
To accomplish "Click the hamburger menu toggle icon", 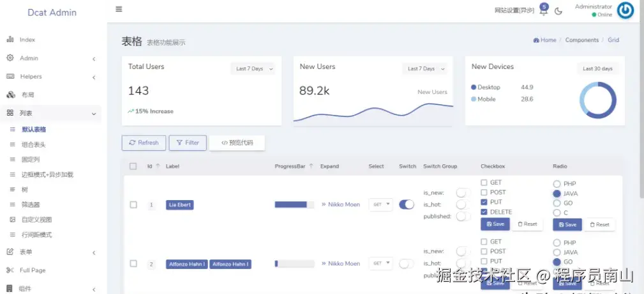I will point(119,9).
